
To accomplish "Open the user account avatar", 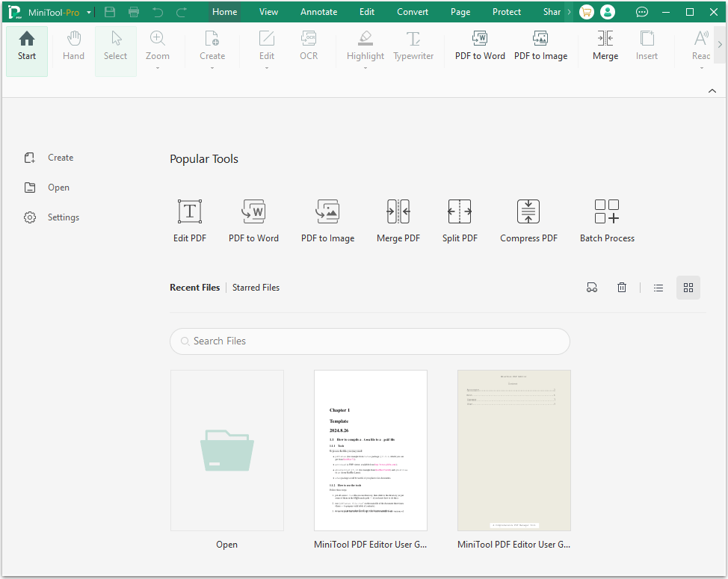I will [607, 12].
